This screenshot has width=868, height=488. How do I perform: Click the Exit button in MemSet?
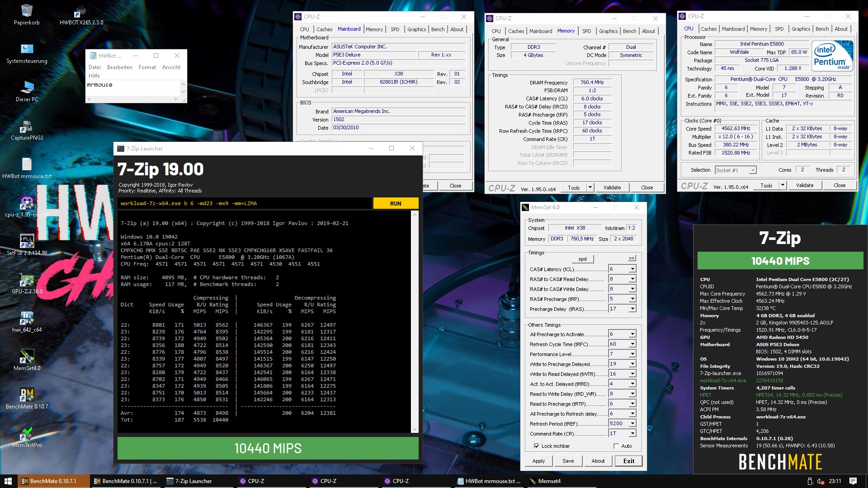(628, 461)
